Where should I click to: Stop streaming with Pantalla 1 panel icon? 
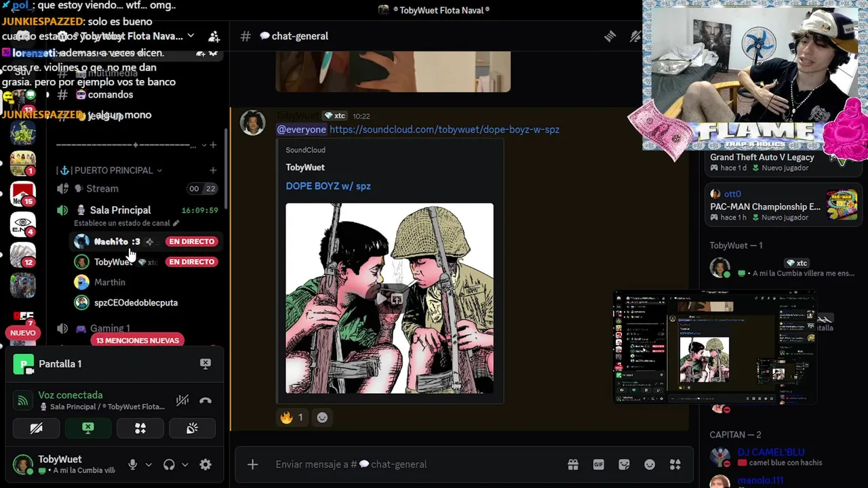[x=205, y=364]
